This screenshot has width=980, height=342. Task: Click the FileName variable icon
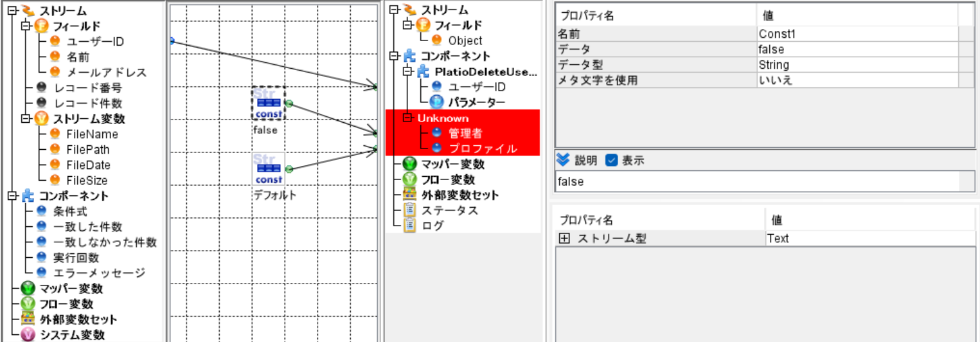coord(55,134)
